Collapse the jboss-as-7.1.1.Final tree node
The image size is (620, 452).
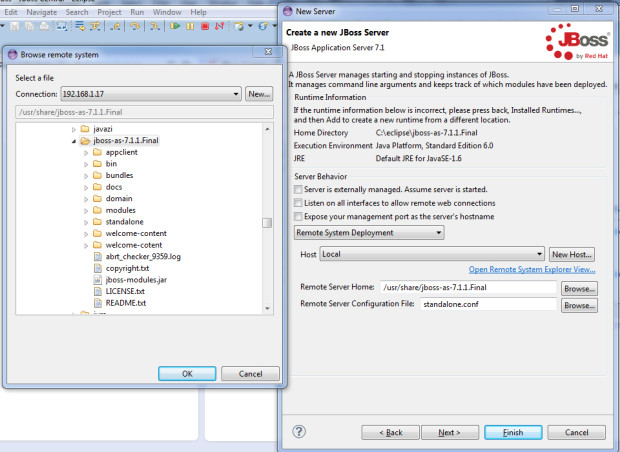[x=74, y=141]
